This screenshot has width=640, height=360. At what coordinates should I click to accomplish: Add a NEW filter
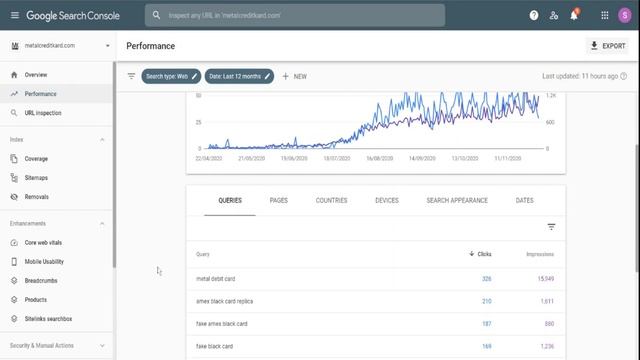point(295,76)
